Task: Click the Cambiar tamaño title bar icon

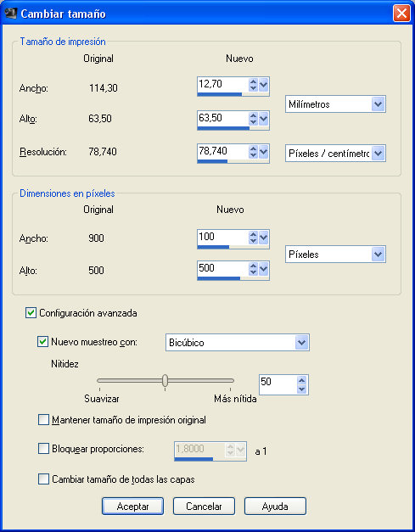Action: (10, 14)
